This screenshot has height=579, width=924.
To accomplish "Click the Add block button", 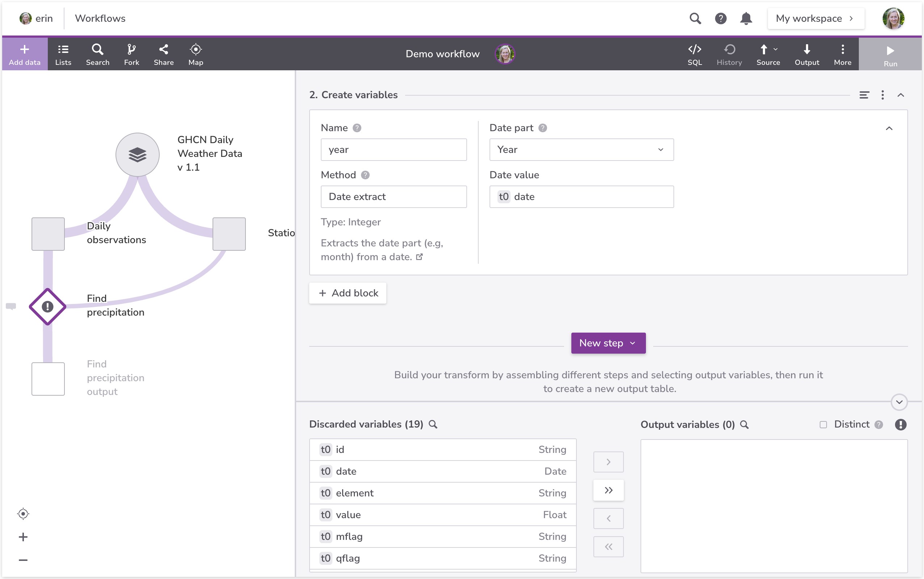I will 348,293.
